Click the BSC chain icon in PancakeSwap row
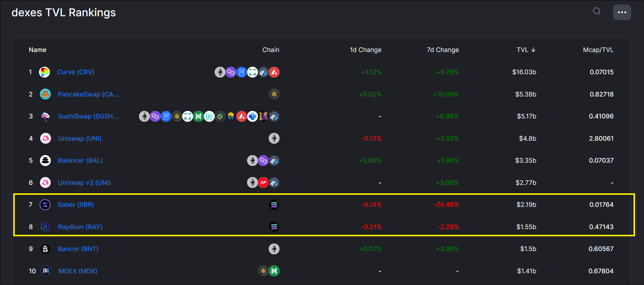 click(274, 94)
